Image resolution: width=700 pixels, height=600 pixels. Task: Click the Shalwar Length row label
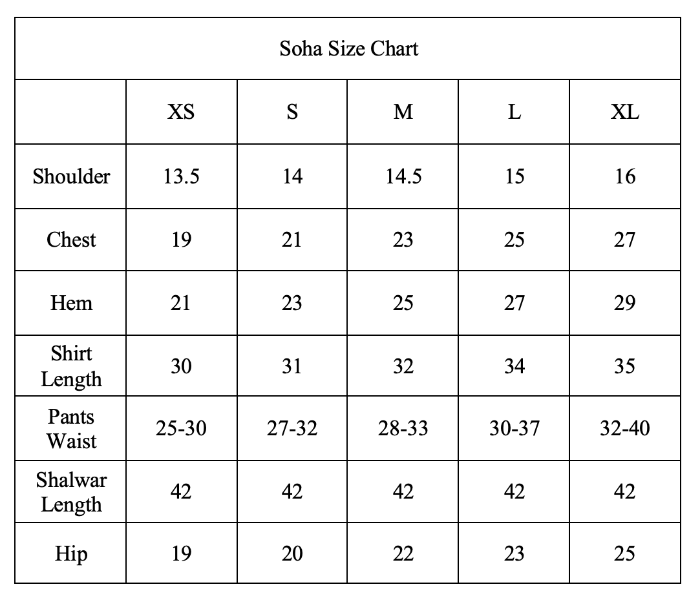tap(71, 492)
